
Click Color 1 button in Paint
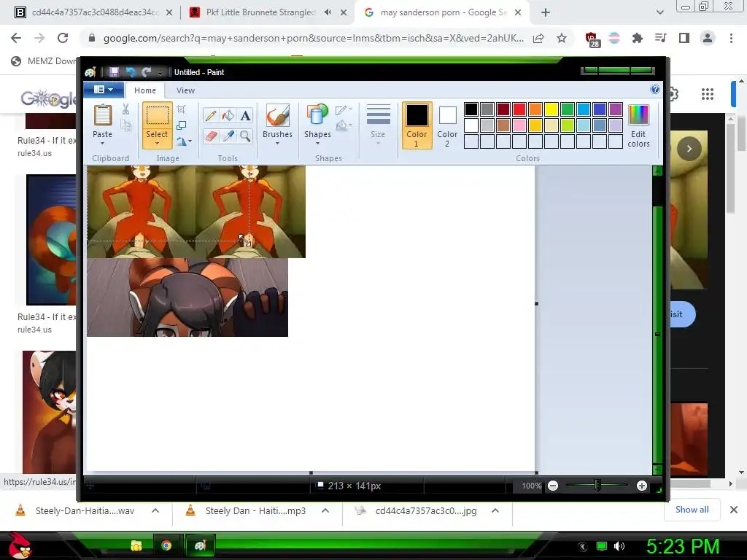pos(417,125)
